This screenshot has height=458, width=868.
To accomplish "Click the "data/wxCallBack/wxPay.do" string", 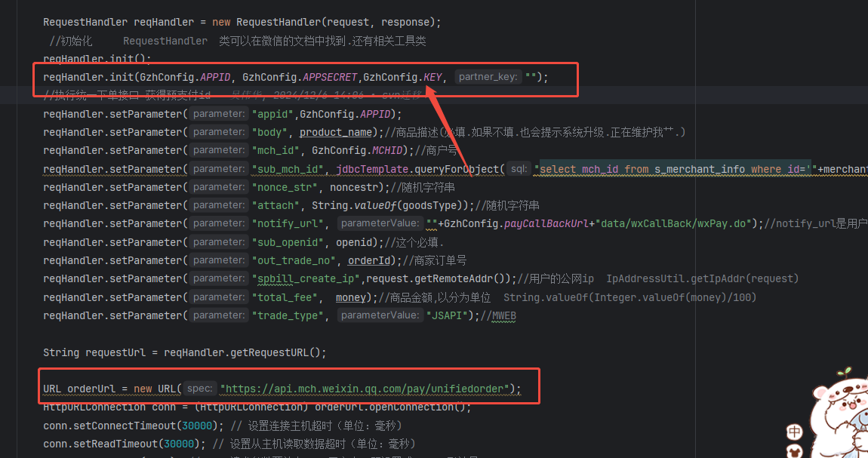I will tap(673, 224).
